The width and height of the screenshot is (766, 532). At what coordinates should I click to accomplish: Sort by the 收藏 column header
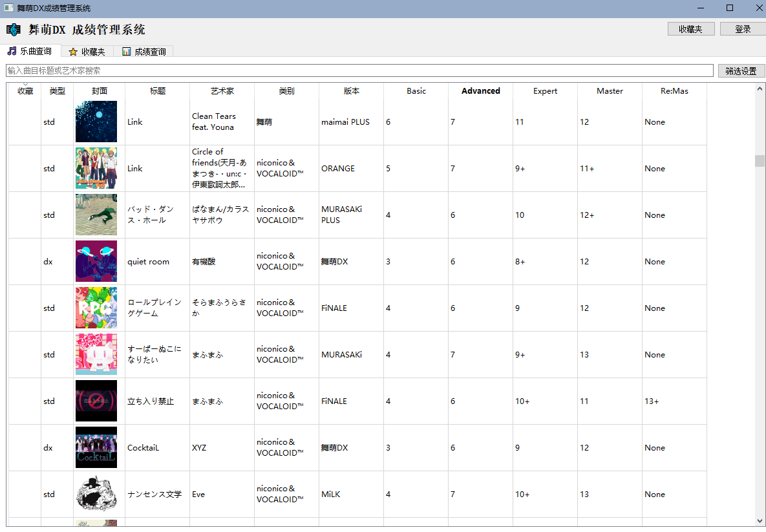pos(25,91)
